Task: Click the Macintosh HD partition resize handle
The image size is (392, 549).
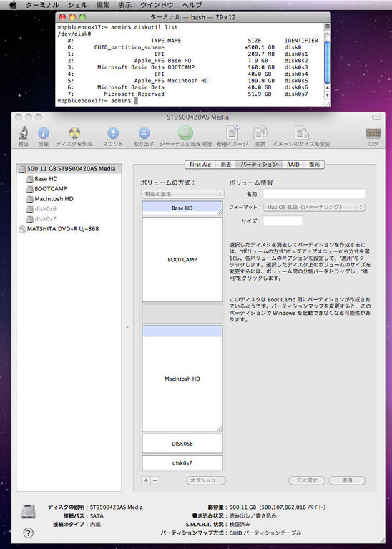Action: 220,429
